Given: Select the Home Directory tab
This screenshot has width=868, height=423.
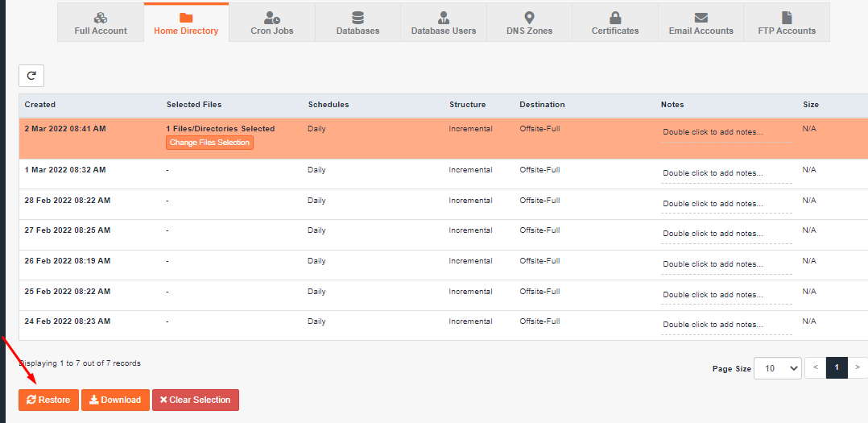Looking at the screenshot, I should (x=186, y=23).
